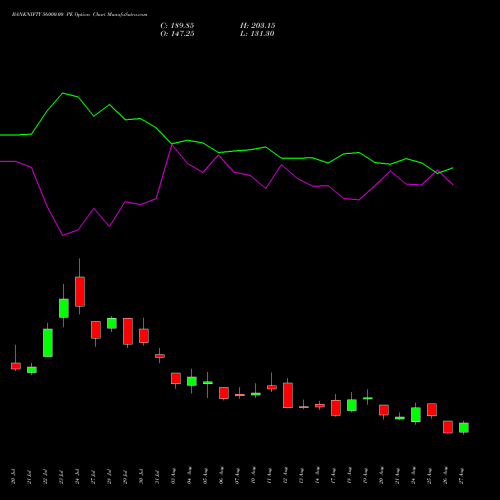Select the last green candle above 27 Aug
The image size is (500, 500).
pos(464,428)
